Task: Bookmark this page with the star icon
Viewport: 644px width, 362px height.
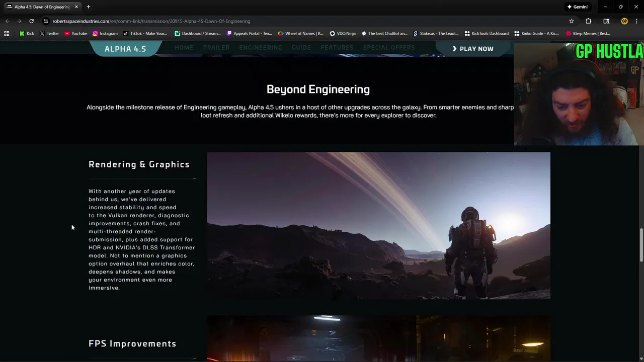Action: point(572,21)
